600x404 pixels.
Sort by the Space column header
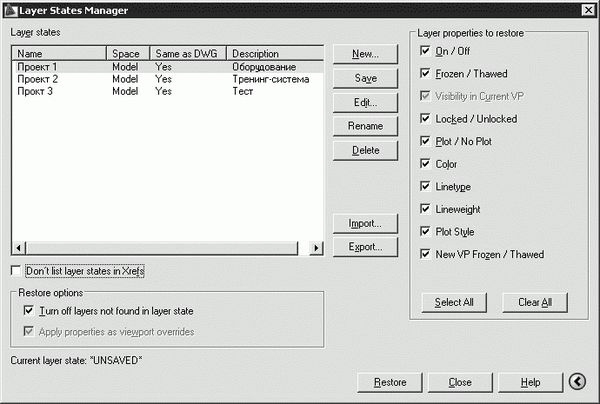click(x=128, y=54)
